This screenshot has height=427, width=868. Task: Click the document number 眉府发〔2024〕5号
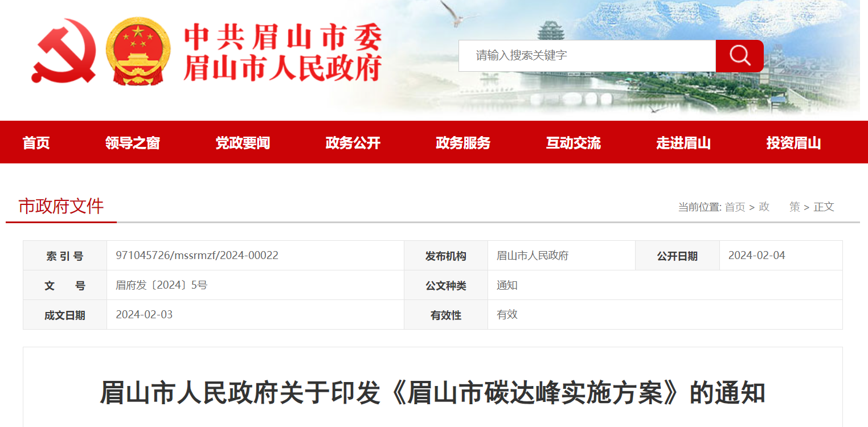click(161, 285)
